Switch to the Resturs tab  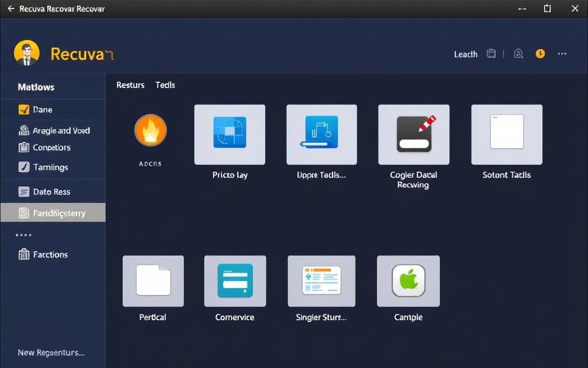coord(130,85)
